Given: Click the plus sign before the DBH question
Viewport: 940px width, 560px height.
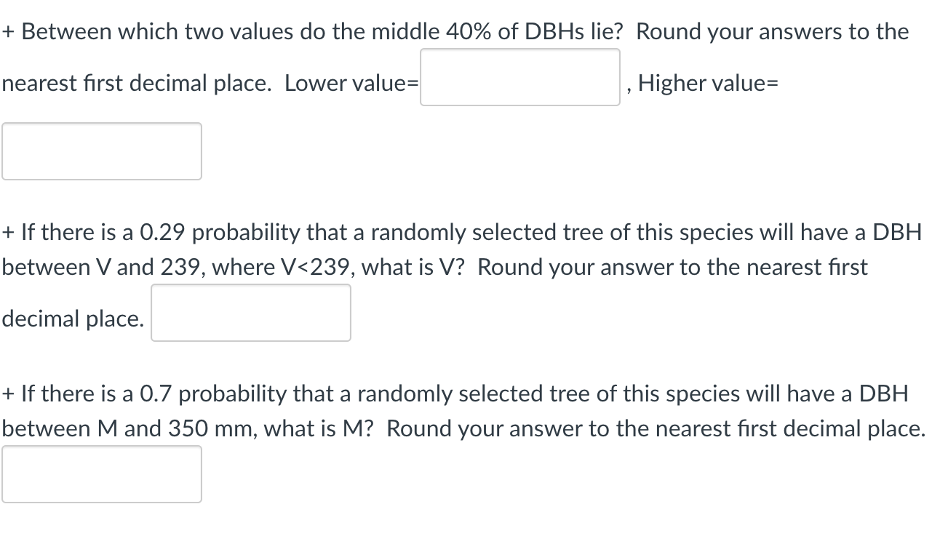Looking at the screenshot, I should click(x=9, y=31).
